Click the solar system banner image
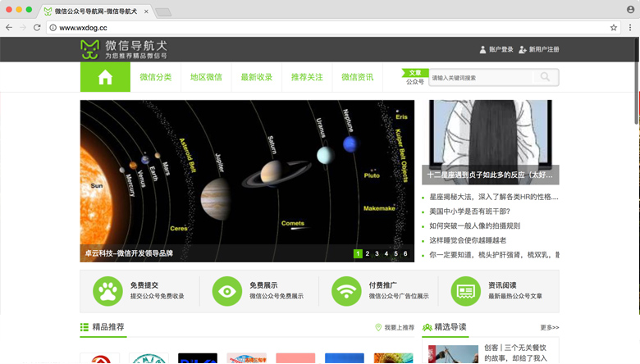 pyautogui.click(x=247, y=181)
